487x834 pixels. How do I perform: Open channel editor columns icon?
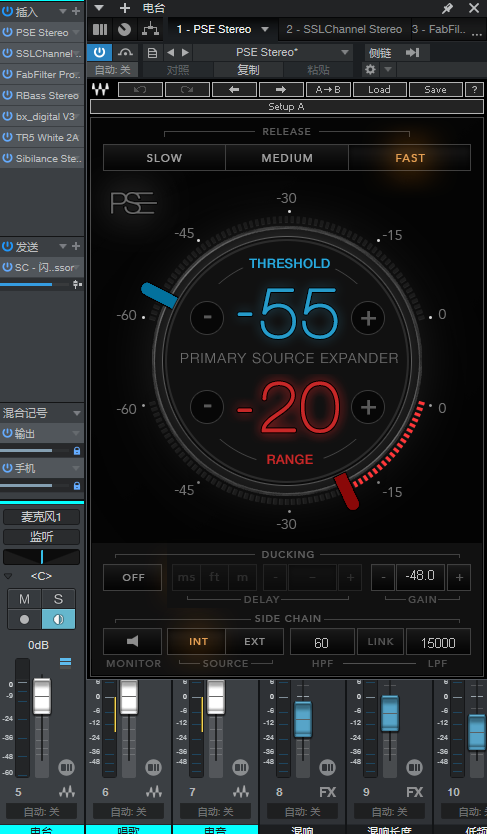(x=100, y=29)
